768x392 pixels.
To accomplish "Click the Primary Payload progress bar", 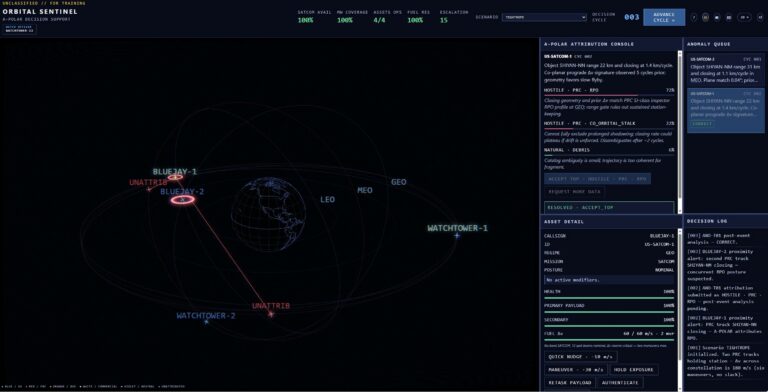I will pos(609,312).
